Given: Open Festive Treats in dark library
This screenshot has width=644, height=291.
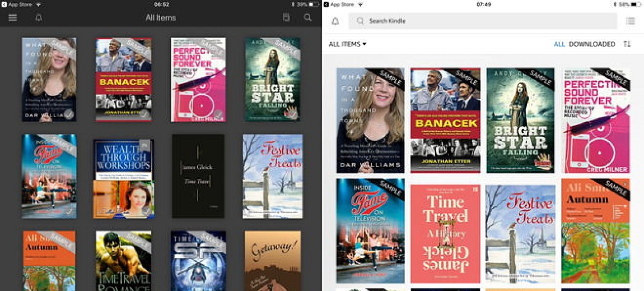Looking at the screenshot, I should 272,176.
